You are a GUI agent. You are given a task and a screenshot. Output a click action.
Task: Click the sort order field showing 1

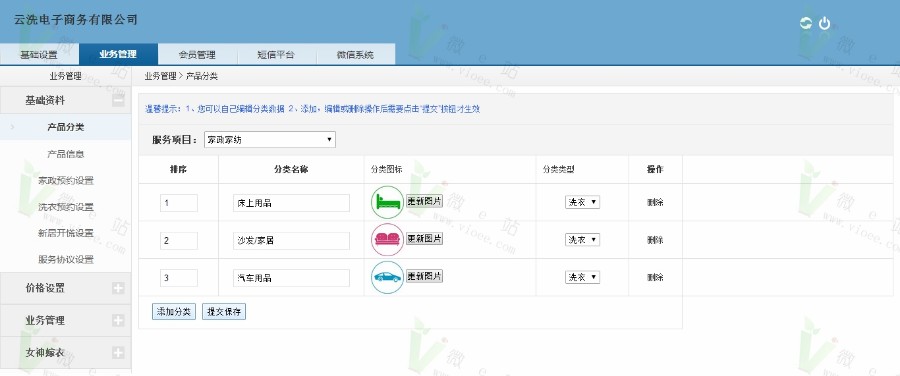click(179, 203)
